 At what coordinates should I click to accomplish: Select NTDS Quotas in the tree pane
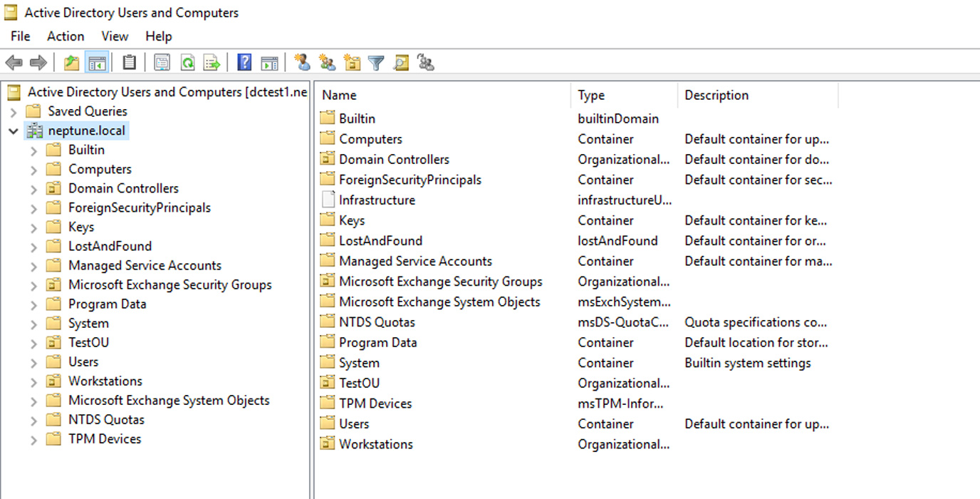tap(106, 420)
